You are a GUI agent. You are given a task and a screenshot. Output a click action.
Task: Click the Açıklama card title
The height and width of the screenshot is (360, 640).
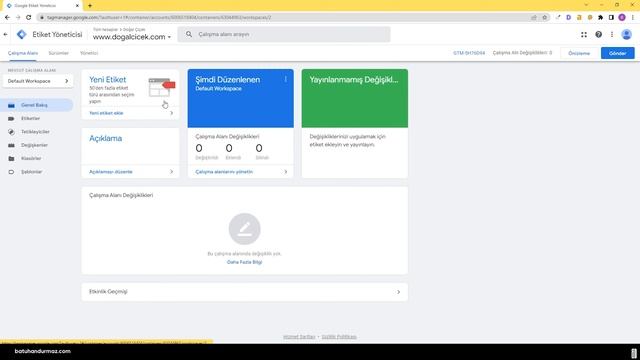105,138
